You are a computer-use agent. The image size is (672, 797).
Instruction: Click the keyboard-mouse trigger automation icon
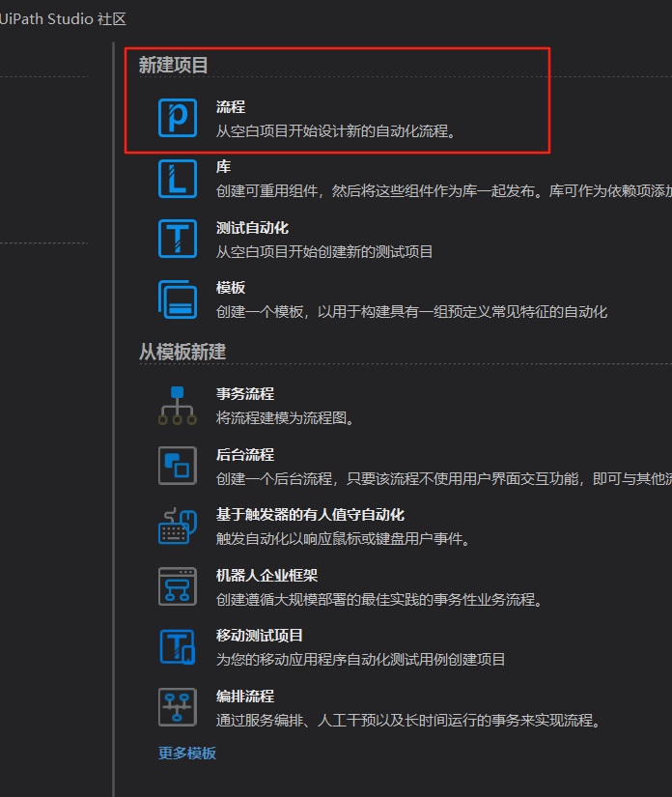pyautogui.click(x=178, y=527)
